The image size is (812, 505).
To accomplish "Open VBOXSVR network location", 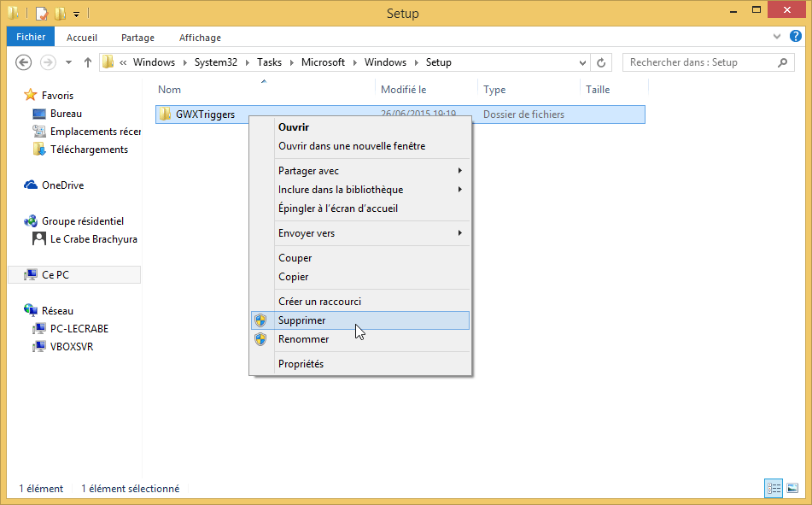I will [72, 346].
